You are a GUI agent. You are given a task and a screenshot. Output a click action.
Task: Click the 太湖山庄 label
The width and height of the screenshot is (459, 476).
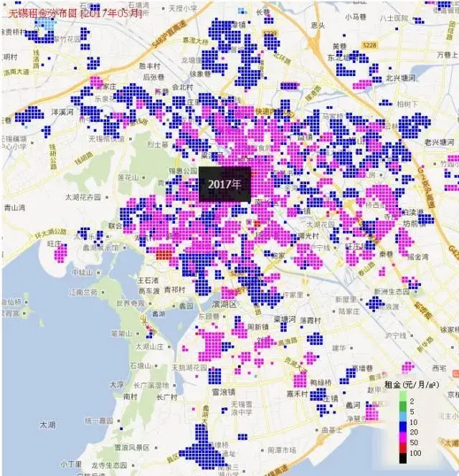[x=149, y=346]
